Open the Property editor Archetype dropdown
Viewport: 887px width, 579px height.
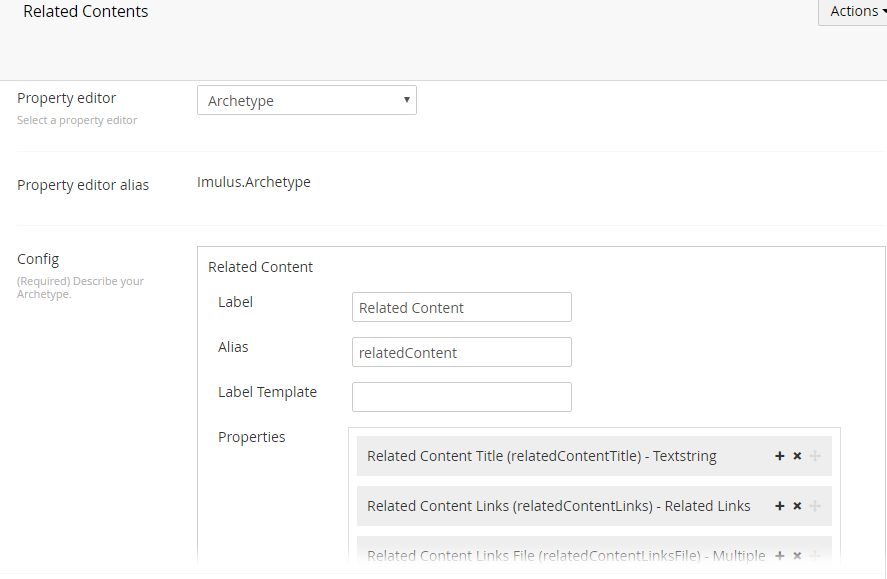click(307, 100)
